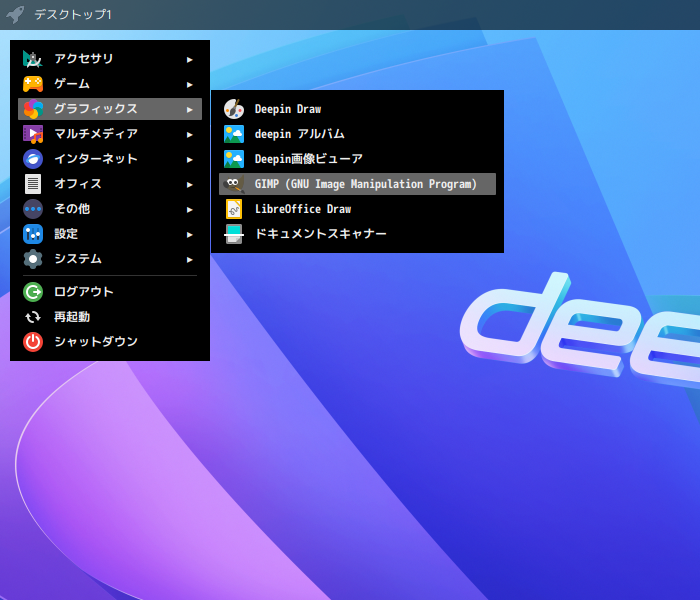700x600 pixels.
Task: Open the インターネット menu entry
Action: click(x=110, y=159)
